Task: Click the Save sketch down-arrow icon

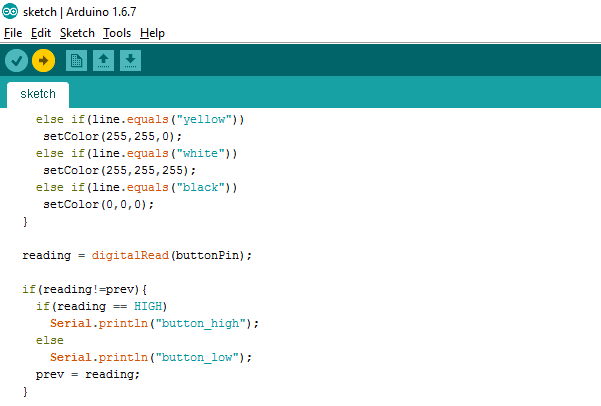Action: tap(130, 61)
